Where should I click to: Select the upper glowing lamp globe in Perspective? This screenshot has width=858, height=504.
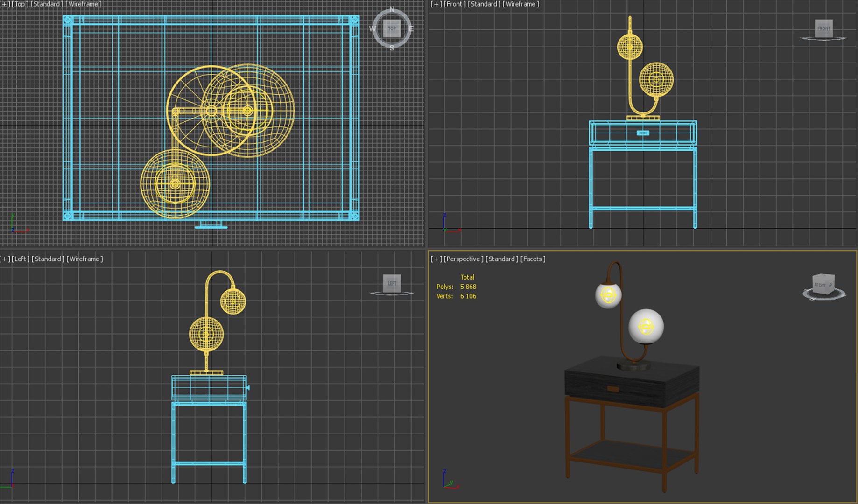608,295
